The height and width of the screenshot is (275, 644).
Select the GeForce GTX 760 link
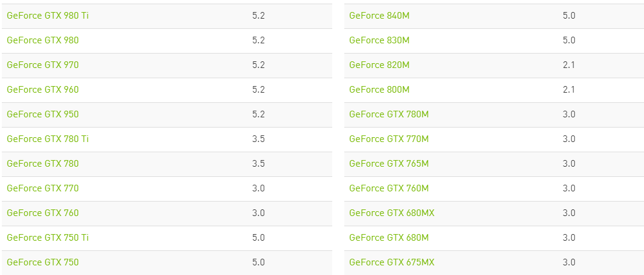point(43,213)
